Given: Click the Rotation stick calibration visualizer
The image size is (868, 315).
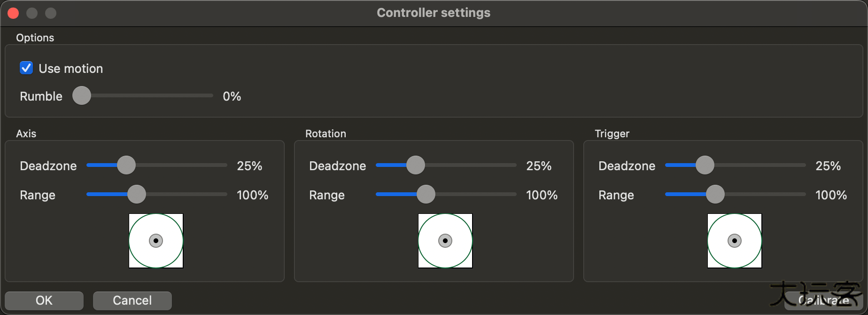Looking at the screenshot, I should click(x=445, y=240).
